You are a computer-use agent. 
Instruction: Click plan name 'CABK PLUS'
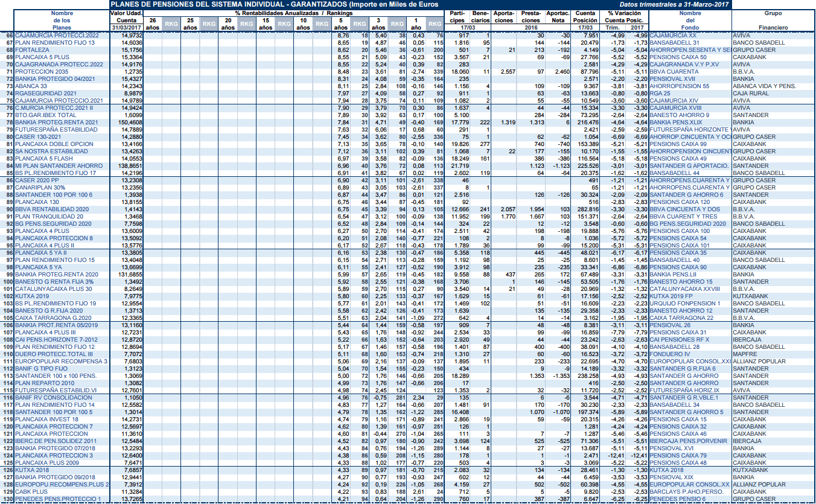tap(30, 492)
